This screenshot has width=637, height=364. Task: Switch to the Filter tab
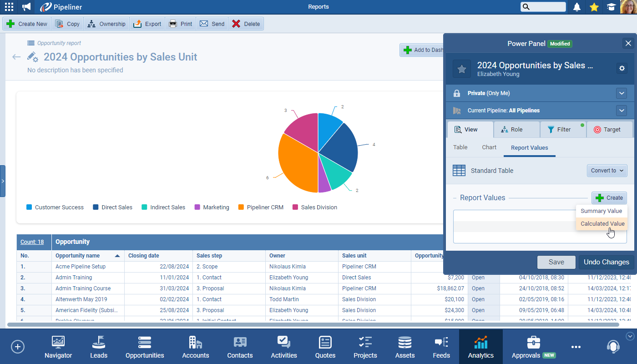tap(563, 130)
